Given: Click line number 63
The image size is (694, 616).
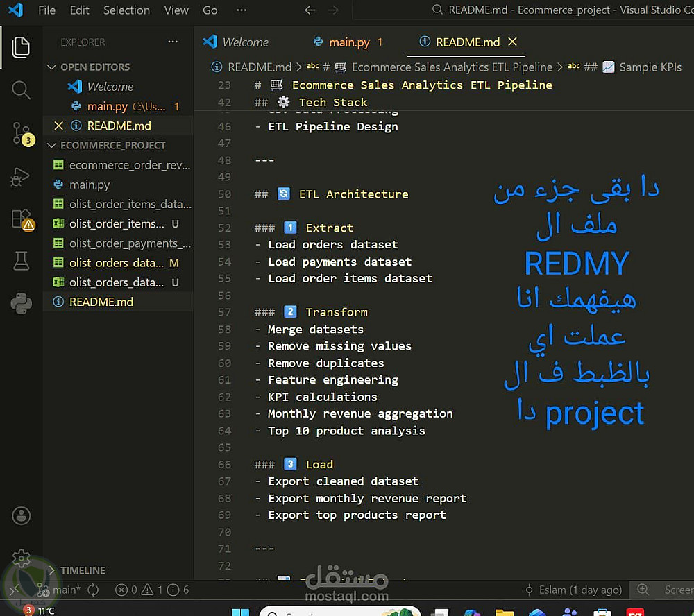Looking at the screenshot, I should [x=224, y=413].
